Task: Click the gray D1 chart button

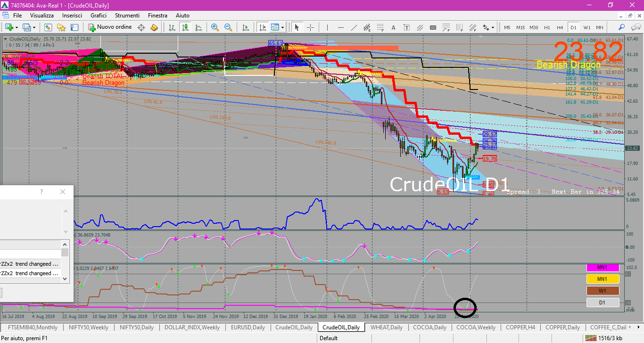Action: tap(602, 302)
